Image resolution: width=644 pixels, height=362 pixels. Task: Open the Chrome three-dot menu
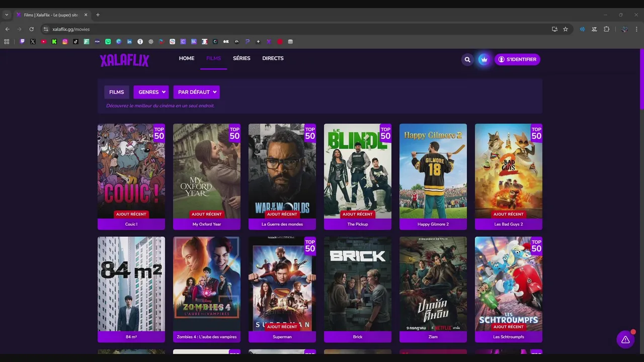point(636,29)
